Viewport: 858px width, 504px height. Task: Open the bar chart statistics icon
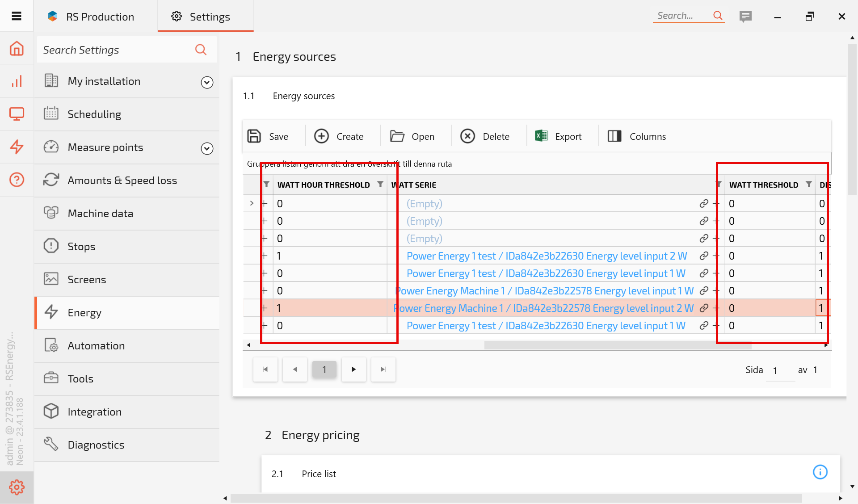point(17,81)
